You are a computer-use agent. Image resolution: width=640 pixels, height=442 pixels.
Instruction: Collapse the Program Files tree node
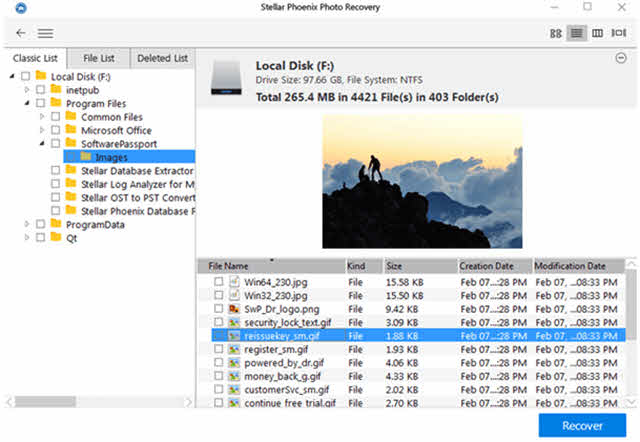click(27, 103)
